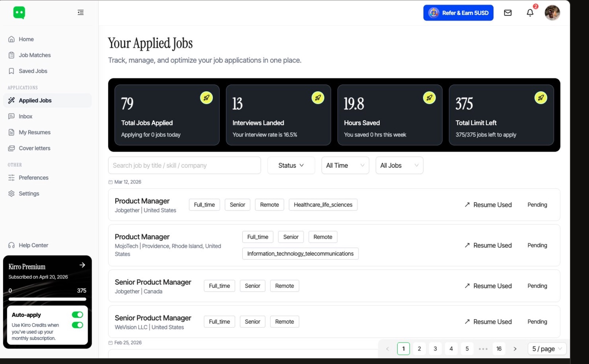
Task: Open the profile avatar menu
Action: 552,13
